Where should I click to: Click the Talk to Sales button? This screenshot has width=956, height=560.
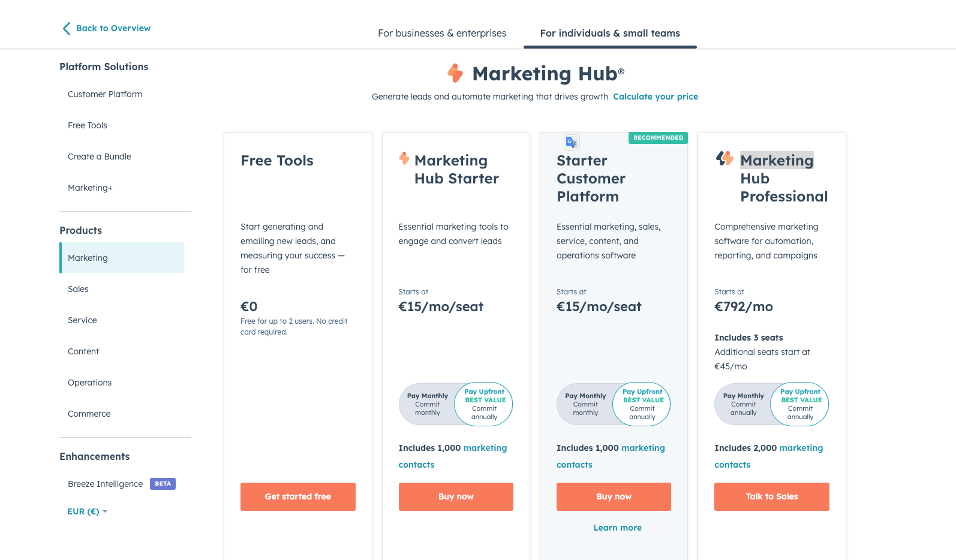(x=772, y=496)
